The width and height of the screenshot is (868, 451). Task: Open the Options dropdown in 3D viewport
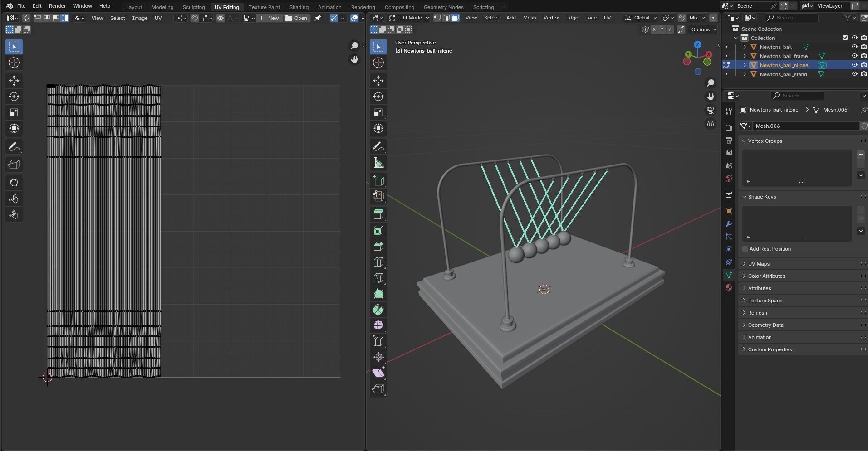[703, 29]
